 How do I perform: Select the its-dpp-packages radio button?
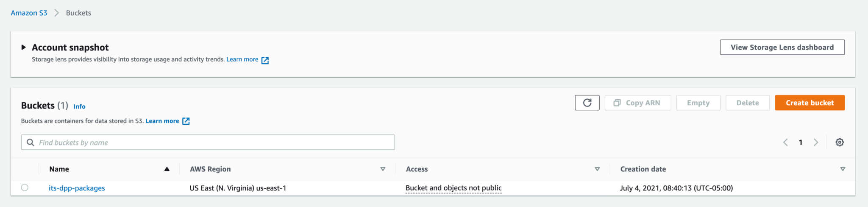(x=25, y=187)
